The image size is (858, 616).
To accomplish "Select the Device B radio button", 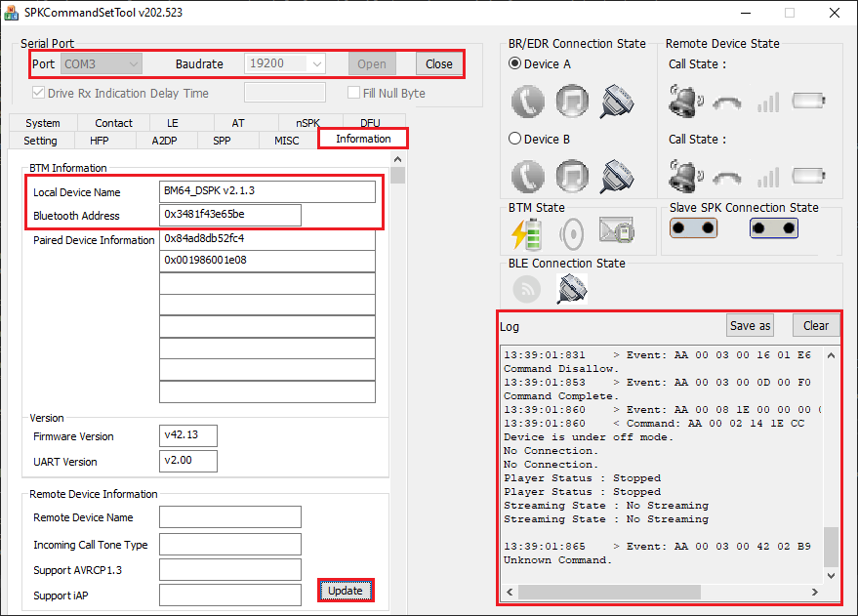I will (x=514, y=137).
